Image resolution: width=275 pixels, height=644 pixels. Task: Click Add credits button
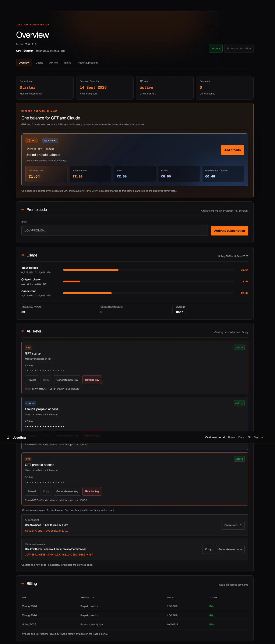(x=232, y=150)
